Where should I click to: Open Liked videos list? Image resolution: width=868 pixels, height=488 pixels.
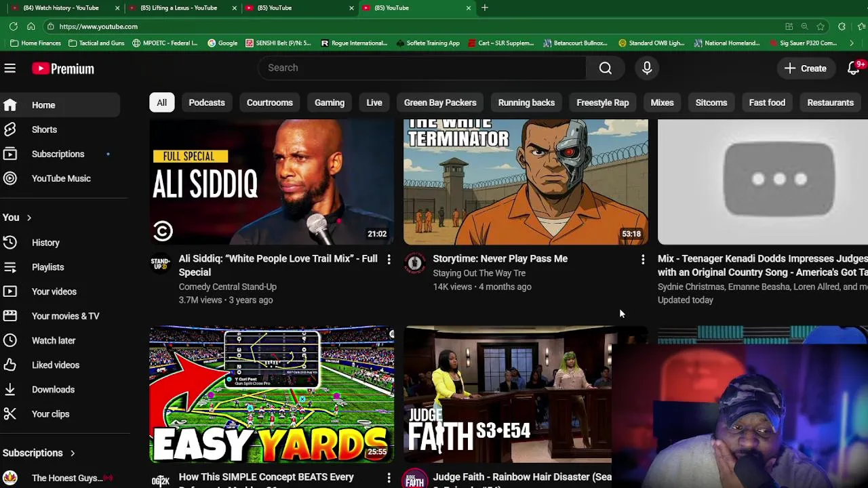pyautogui.click(x=55, y=365)
